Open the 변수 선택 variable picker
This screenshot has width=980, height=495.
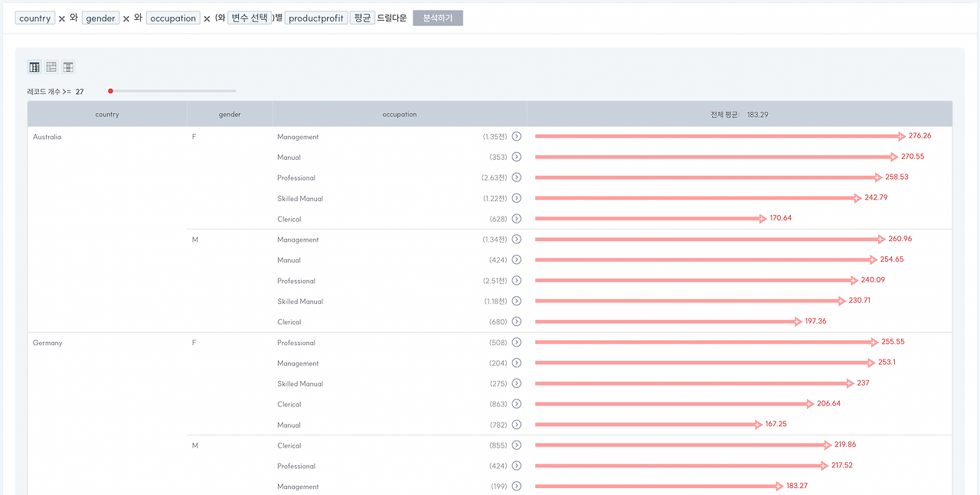(250, 18)
